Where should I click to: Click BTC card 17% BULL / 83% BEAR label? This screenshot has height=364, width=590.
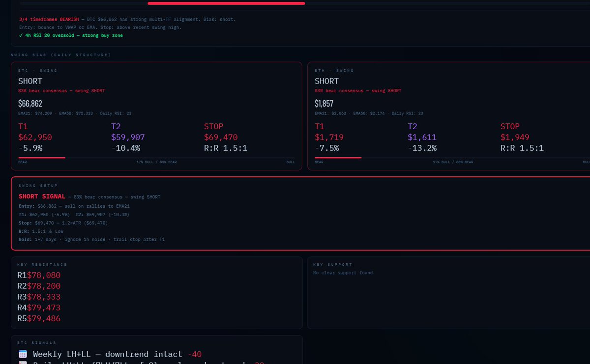[156, 162]
